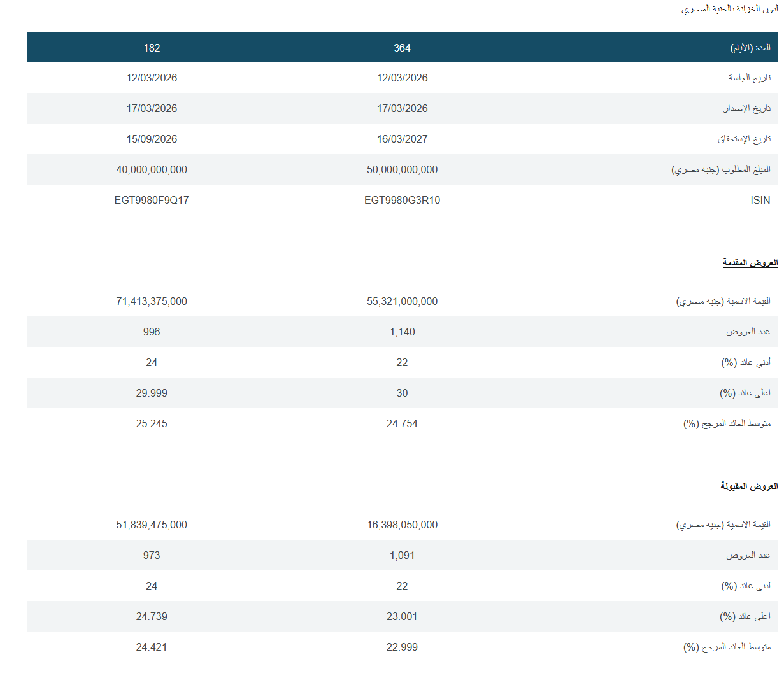Image resolution: width=784 pixels, height=685 pixels.
Task: Click the accepted value 51,839,475,000
Action: 152,525
